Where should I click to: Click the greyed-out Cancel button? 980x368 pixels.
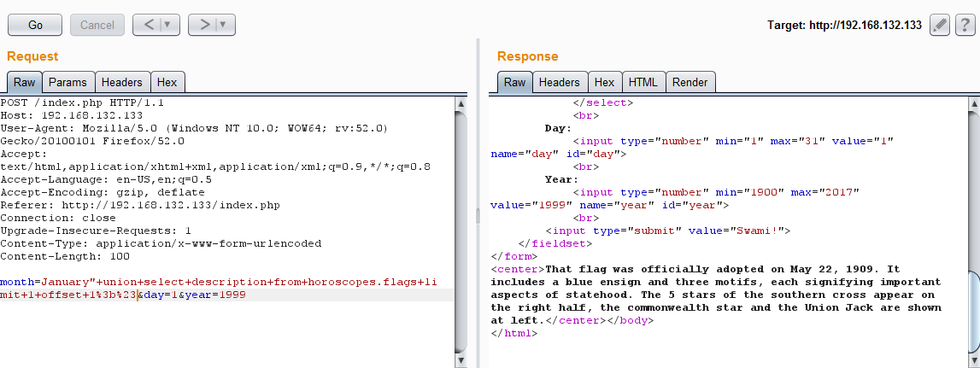97,25
